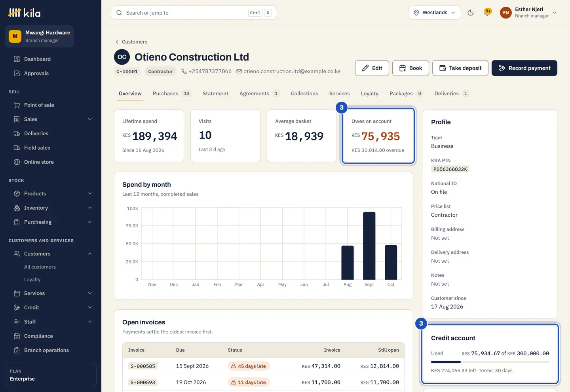The width and height of the screenshot is (570, 392).
Task: Click the Approvals checkmark icon
Action: [x=17, y=73]
